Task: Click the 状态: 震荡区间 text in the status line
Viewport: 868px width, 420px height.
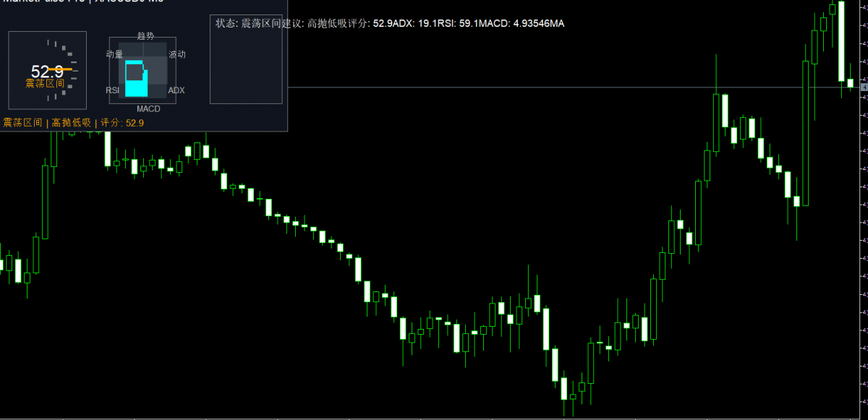Action: [247, 24]
